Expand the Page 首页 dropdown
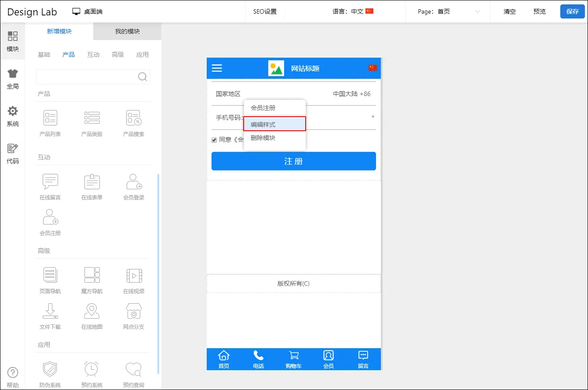Screen dimensions: 588x390 click(449, 12)
